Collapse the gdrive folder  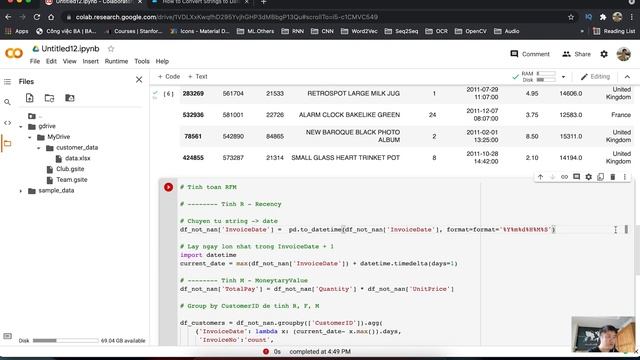pos(21,127)
